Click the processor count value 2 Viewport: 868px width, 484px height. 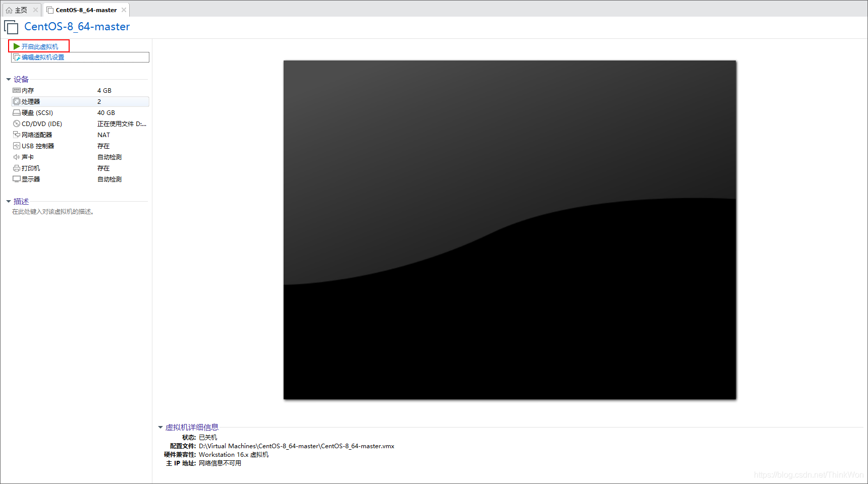[x=99, y=102]
